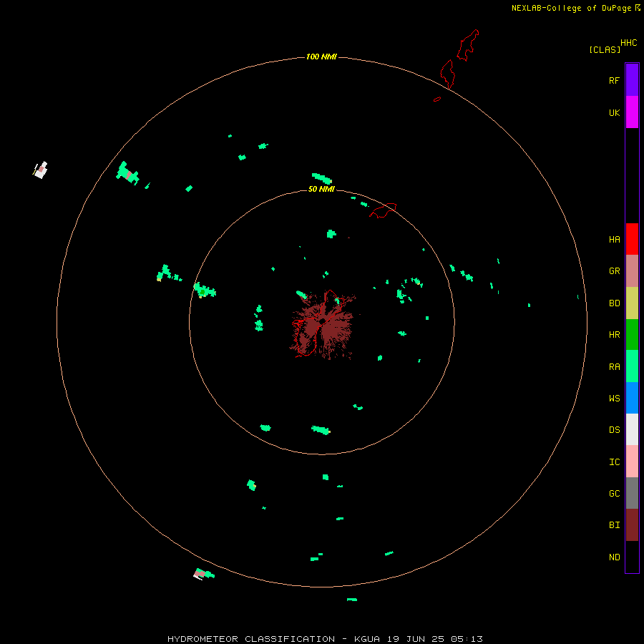This screenshot has height=644, width=644.
Task: Click the brown biological clutter at radar center
Action: point(323,326)
